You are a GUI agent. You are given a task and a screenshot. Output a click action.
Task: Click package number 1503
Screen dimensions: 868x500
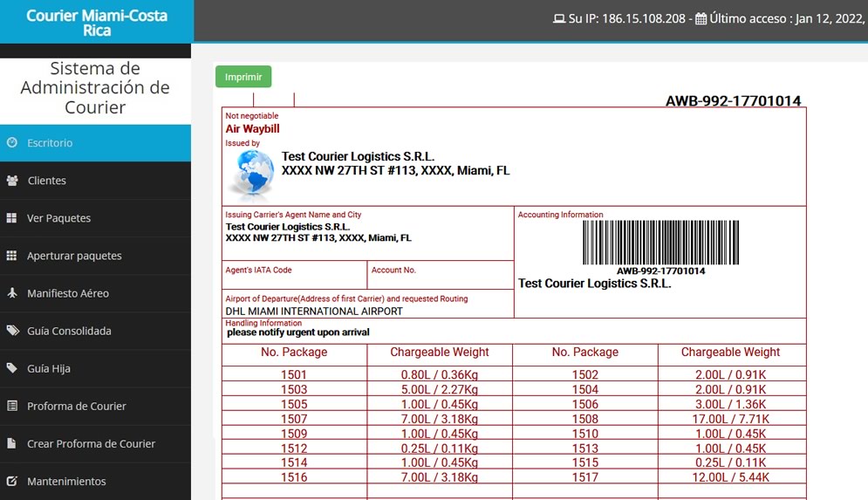point(293,390)
